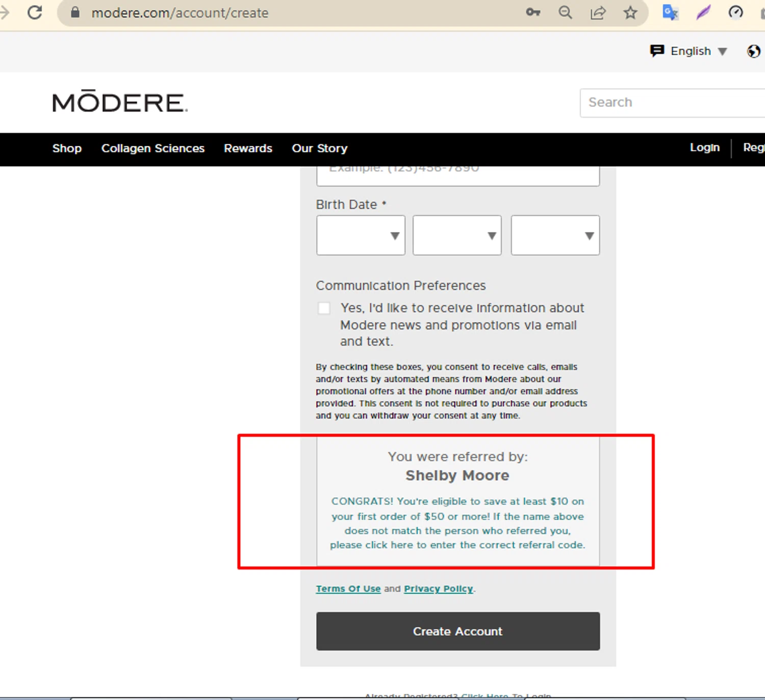
Task: Open the speedometer extension icon
Action: coord(735,12)
